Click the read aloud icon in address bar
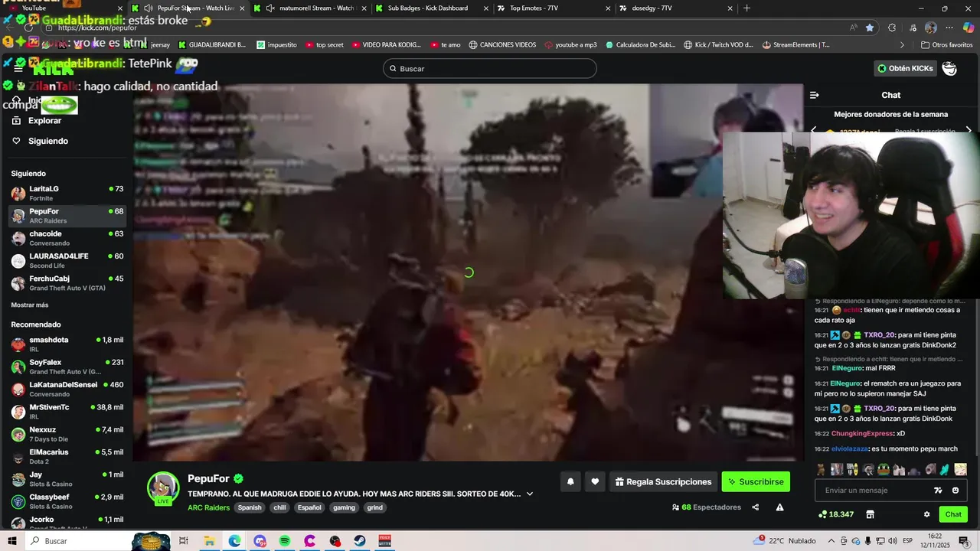The image size is (980, 551). (854, 28)
